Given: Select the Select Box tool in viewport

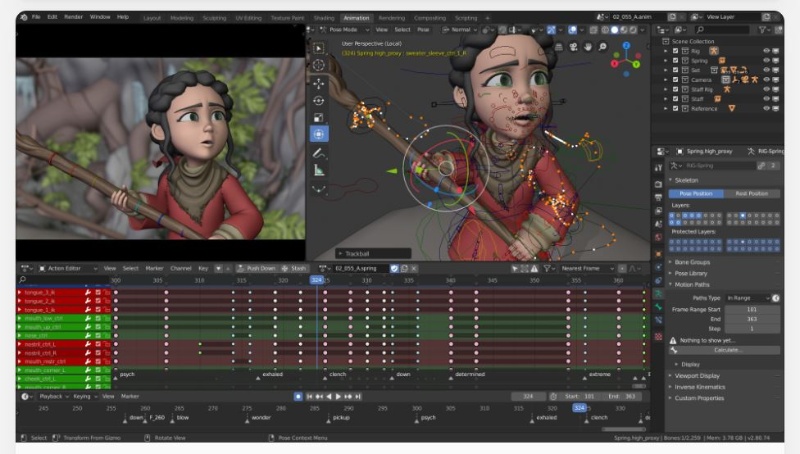Looking at the screenshot, I should (x=318, y=48).
